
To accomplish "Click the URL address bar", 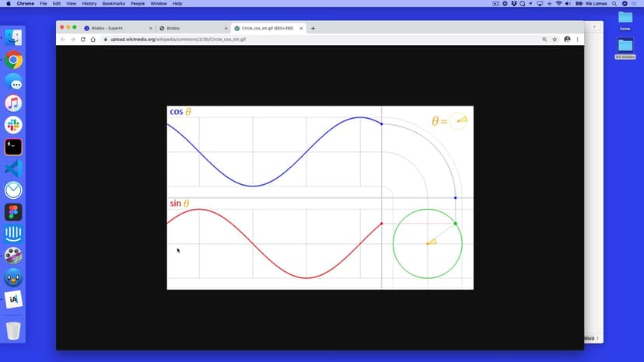I will point(320,40).
